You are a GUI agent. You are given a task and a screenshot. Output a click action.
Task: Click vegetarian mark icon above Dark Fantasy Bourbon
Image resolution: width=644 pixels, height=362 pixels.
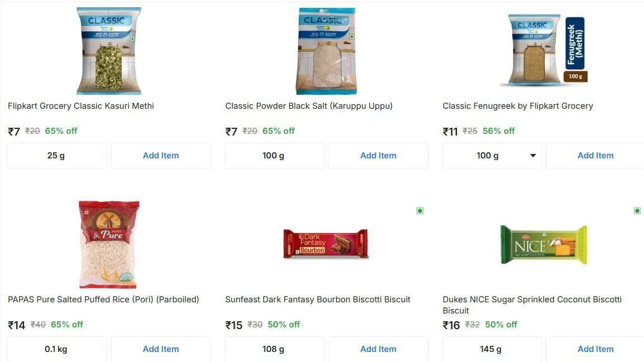click(420, 211)
